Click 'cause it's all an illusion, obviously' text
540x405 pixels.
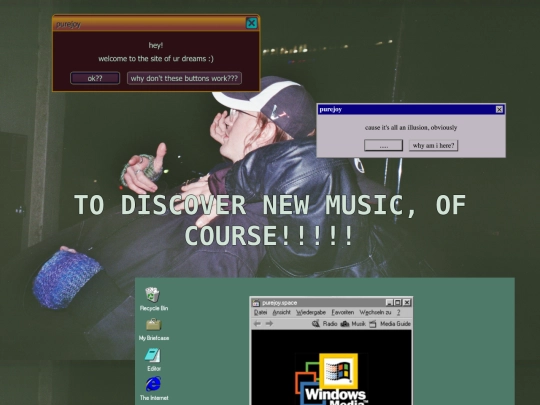[x=411, y=127]
